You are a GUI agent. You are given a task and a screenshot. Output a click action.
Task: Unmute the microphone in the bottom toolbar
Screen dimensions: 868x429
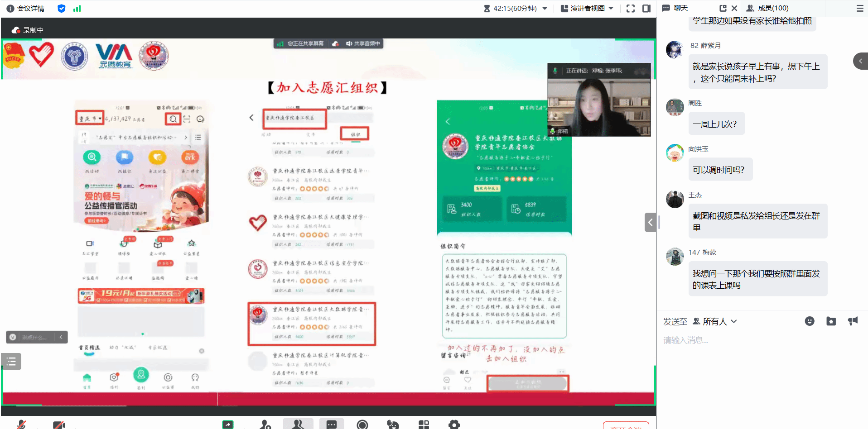click(x=21, y=424)
